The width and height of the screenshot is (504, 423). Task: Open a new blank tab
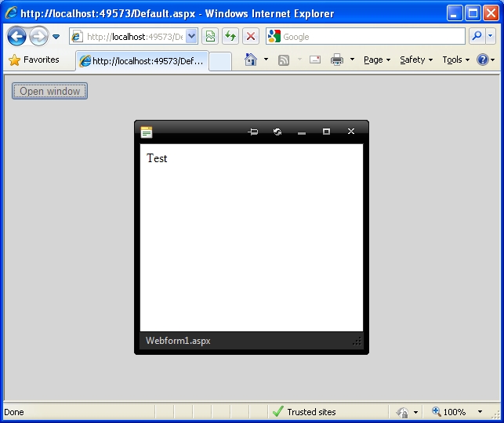pyautogui.click(x=220, y=61)
